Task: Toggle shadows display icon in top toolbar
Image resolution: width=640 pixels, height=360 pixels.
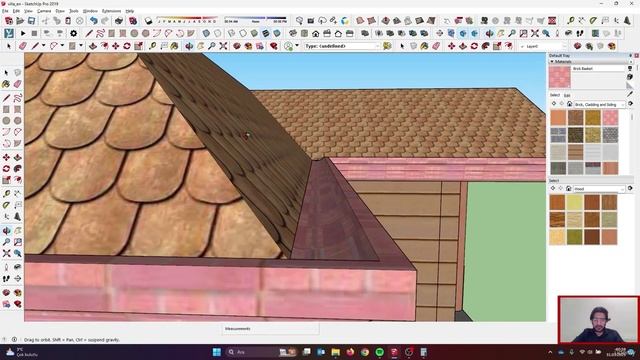Action: click(149, 20)
